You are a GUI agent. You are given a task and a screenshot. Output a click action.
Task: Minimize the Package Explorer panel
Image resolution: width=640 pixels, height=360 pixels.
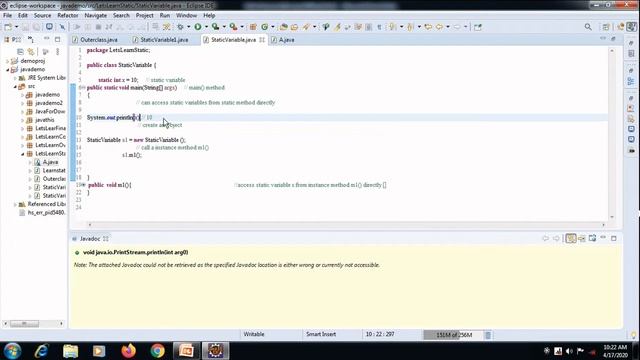47,39
